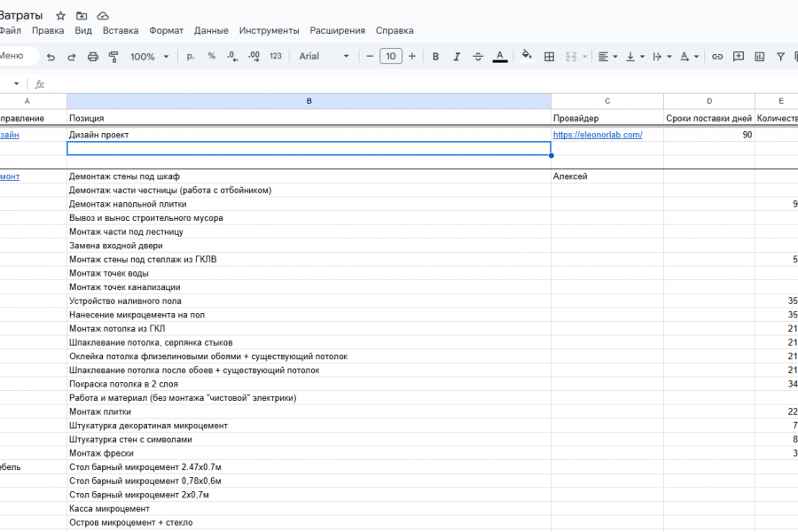Screen dimensions: 798x532
Task: Open the eleonorlab.com hyperlink
Action: [x=598, y=135]
